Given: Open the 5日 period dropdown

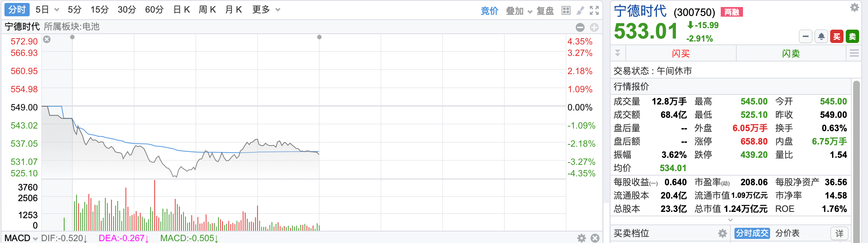Looking at the screenshot, I should [57, 10].
